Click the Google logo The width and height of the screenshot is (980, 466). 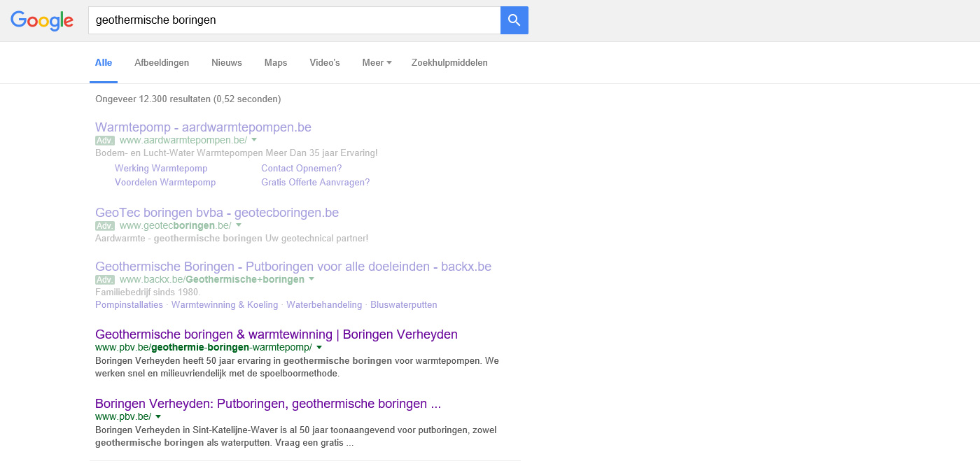point(42,21)
